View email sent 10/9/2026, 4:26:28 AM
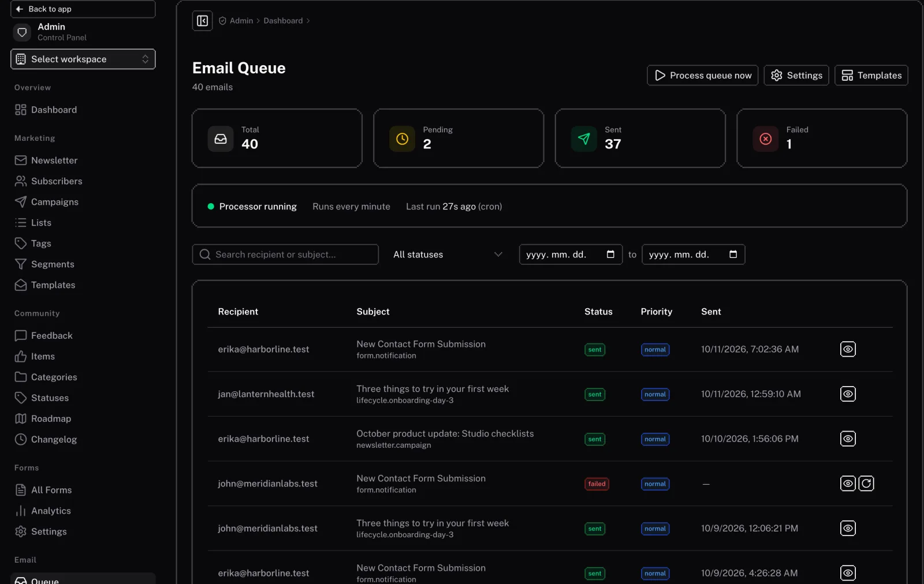The width and height of the screenshot is (924, 584). (848, 573)
